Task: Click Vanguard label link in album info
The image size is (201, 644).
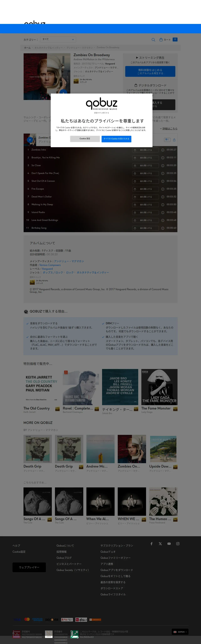Action: pyautogui.click(x=47, y=269)
